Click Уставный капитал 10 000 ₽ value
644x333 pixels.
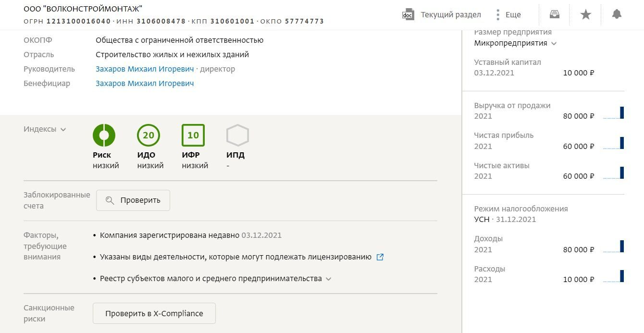pos(579,73)
